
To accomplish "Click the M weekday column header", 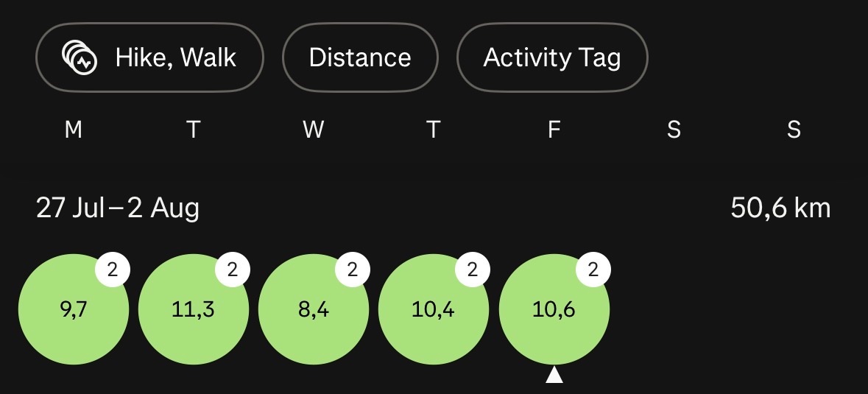I will tap(74, 130).
